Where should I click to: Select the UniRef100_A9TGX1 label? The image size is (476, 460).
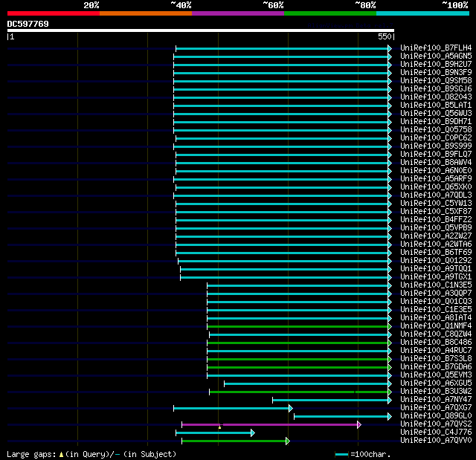[436, 277]
